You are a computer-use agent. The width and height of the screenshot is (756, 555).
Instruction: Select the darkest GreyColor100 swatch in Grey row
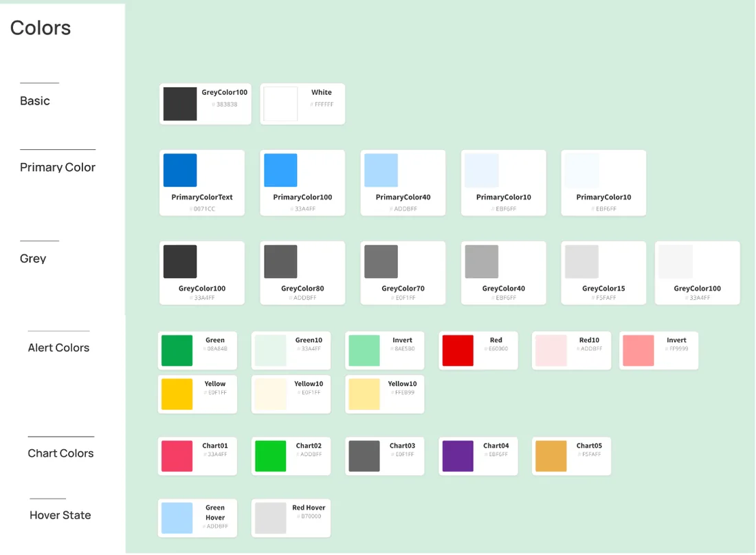180,261
